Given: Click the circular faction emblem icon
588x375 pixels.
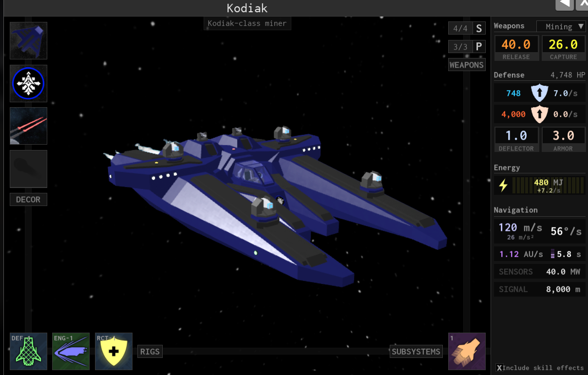Looking at the screenshot, I should [28, 83].
